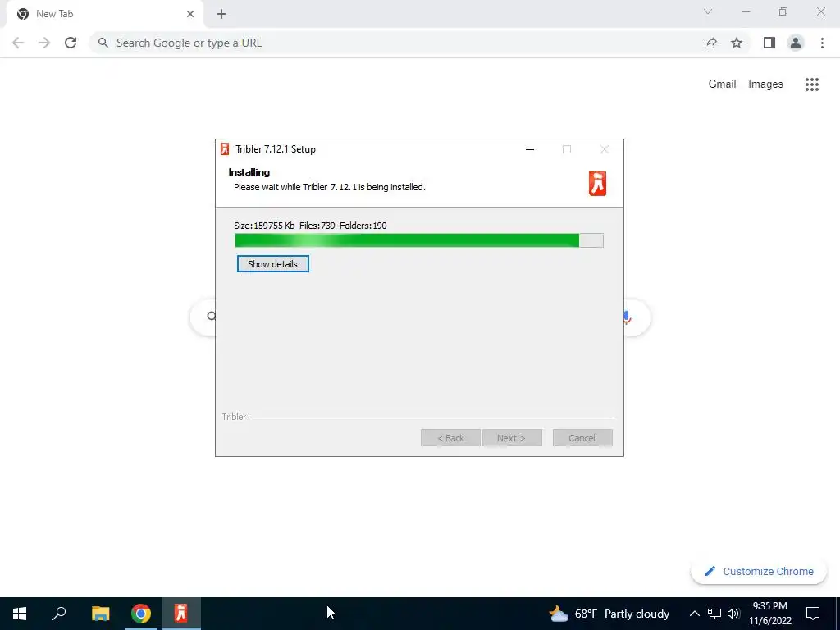Close the New Tab tab

coord(190,14)
